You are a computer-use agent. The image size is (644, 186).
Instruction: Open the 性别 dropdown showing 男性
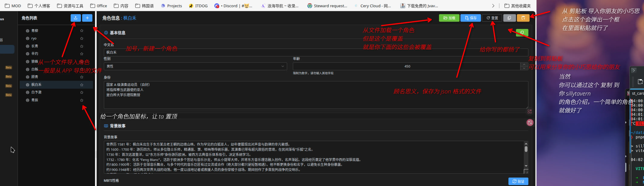[x=195, y=66]
